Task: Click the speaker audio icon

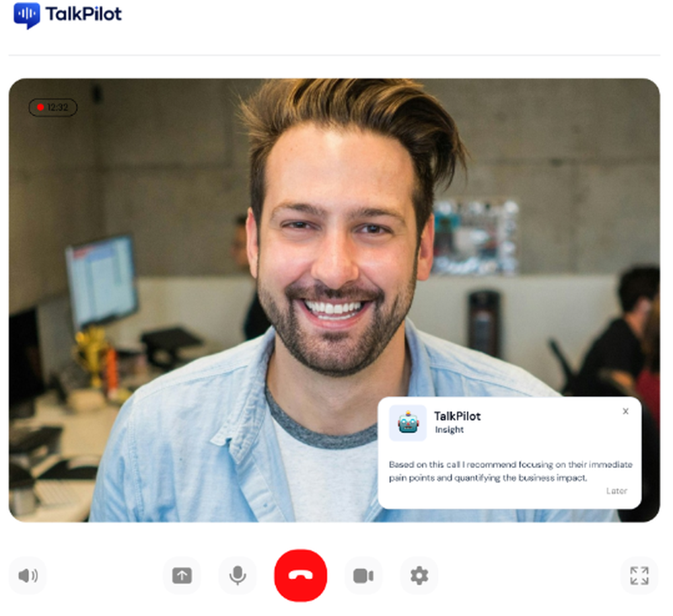Action: [28, 576]
